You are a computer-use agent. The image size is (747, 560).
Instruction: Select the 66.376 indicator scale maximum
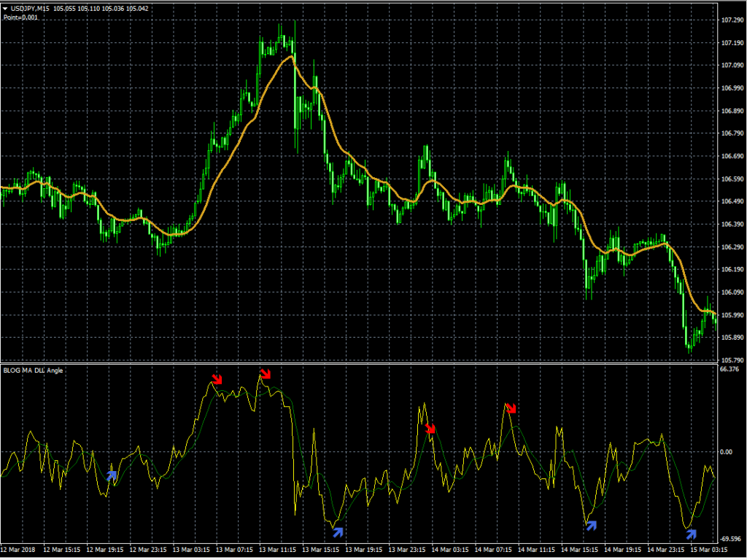tap(729, 370)
